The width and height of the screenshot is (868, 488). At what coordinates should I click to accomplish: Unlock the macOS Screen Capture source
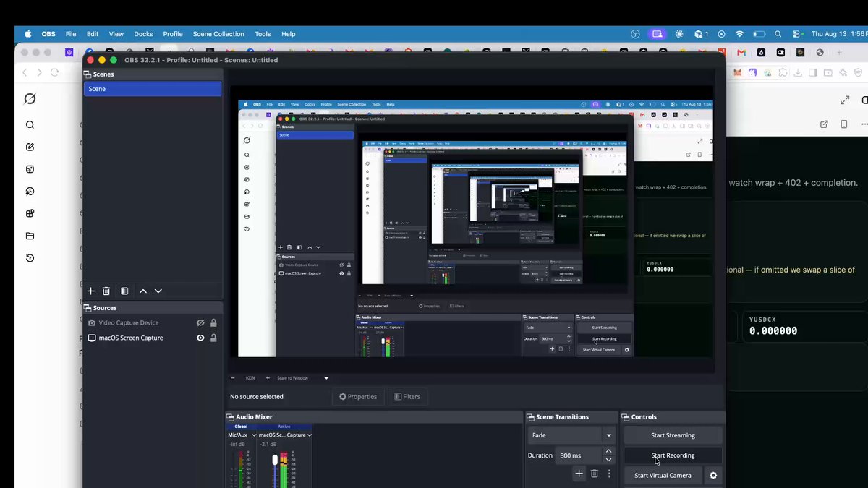213,338
